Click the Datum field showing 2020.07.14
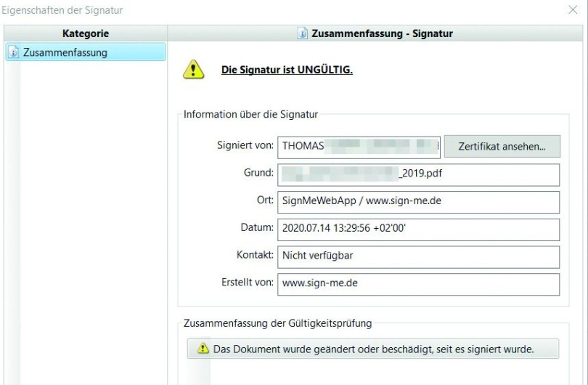 point(419,230)
